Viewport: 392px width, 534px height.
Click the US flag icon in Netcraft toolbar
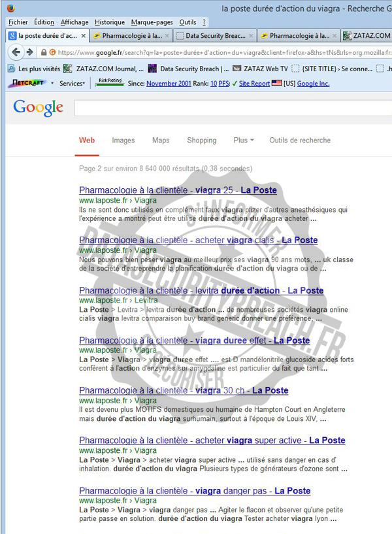click(276, 83)
